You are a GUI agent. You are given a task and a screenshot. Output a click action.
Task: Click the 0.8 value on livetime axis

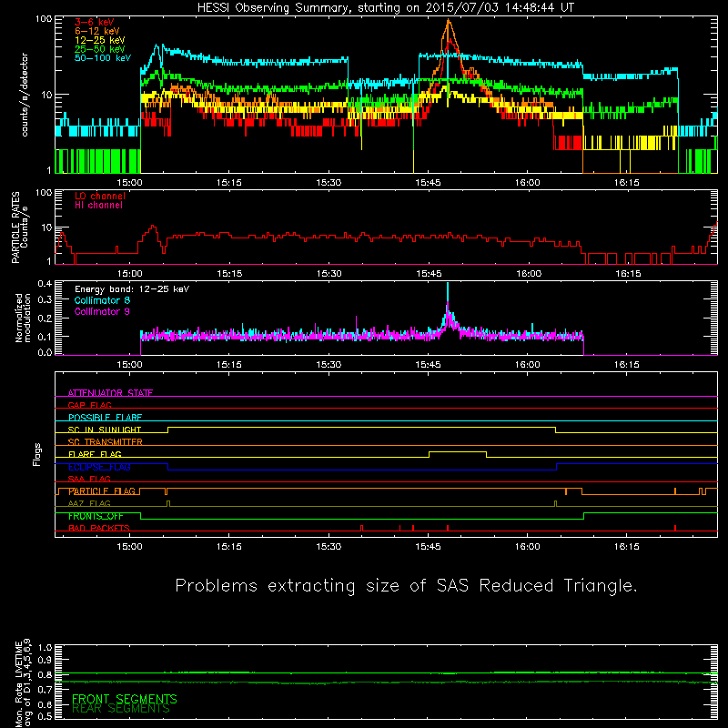coord(45,675)
